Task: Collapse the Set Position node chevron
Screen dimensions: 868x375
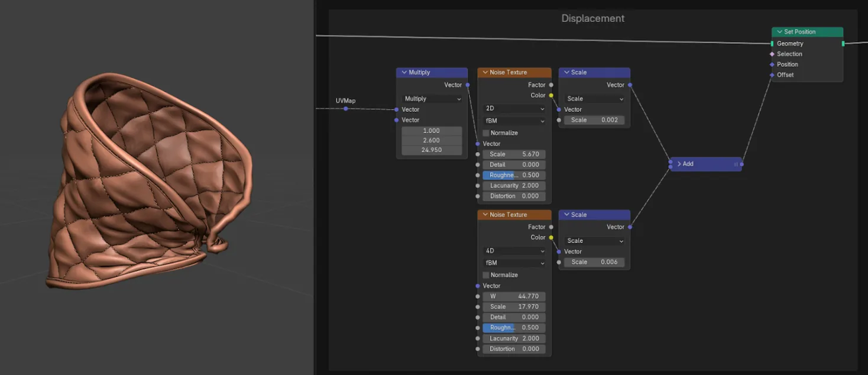Action: coord(779,32)
